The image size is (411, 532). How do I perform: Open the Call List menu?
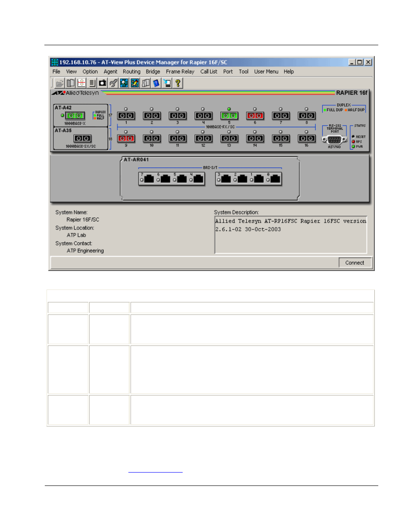pyautogui.click(x=209, y=72)
